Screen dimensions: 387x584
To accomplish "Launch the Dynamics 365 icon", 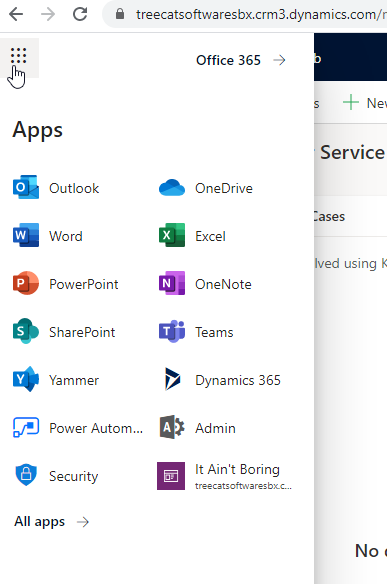I will pos(172,379).
